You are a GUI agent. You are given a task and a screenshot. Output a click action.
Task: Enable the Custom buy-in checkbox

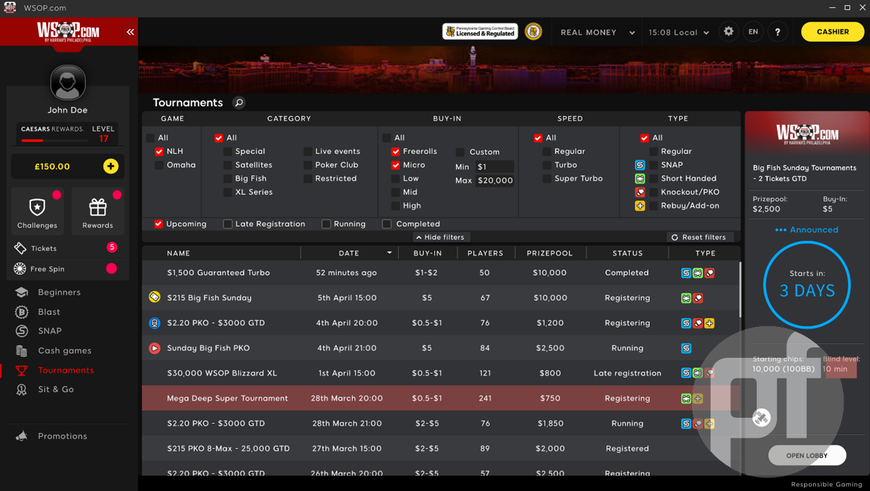click(460, 152)
